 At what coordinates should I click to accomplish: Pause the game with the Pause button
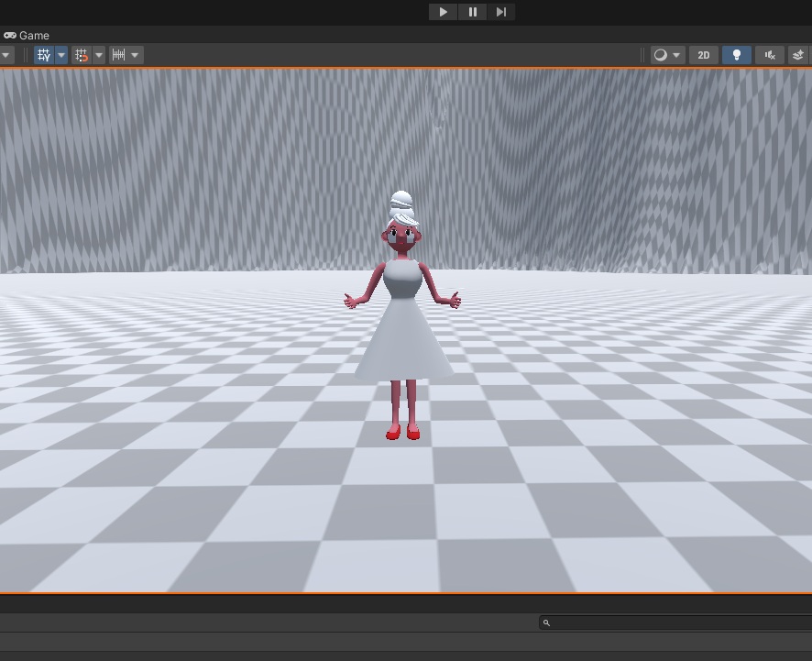[x=473, y=12]
